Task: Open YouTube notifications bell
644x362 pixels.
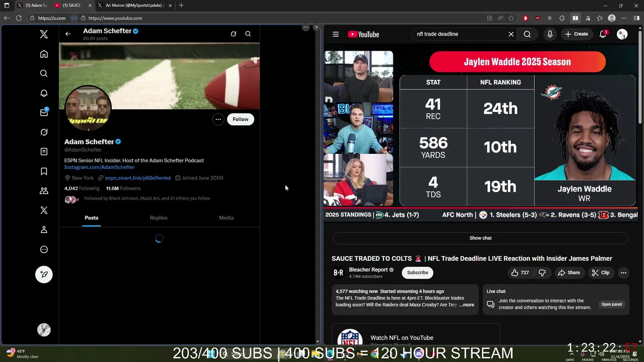Action: 603,34
